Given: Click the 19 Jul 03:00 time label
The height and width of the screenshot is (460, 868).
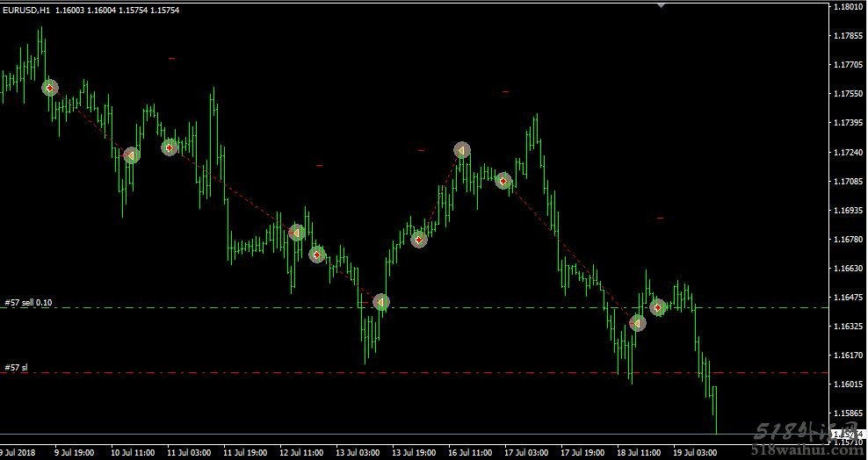Looking at the screenshot, I should 694,453.
